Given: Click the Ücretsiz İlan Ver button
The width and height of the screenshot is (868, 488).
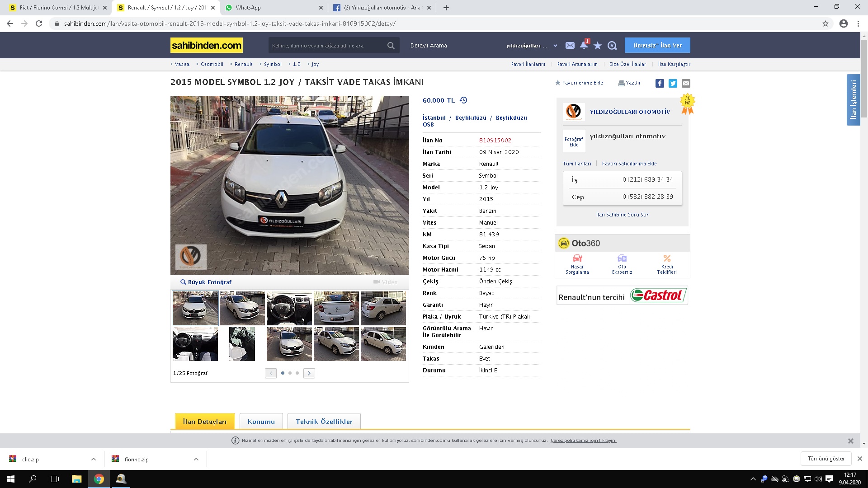Looking at the screenshot, I should pyautogui.click(x=657, y=45).
